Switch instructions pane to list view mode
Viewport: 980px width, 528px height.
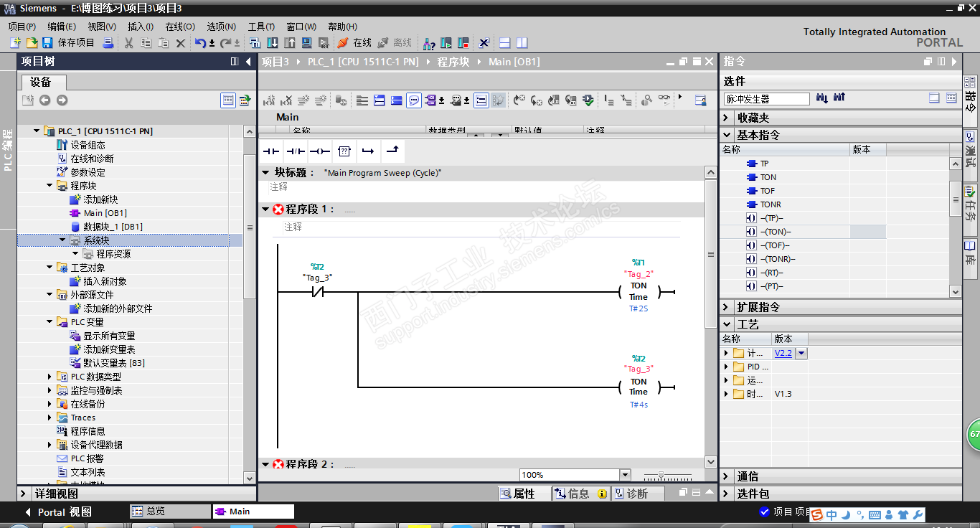(951, 98)
